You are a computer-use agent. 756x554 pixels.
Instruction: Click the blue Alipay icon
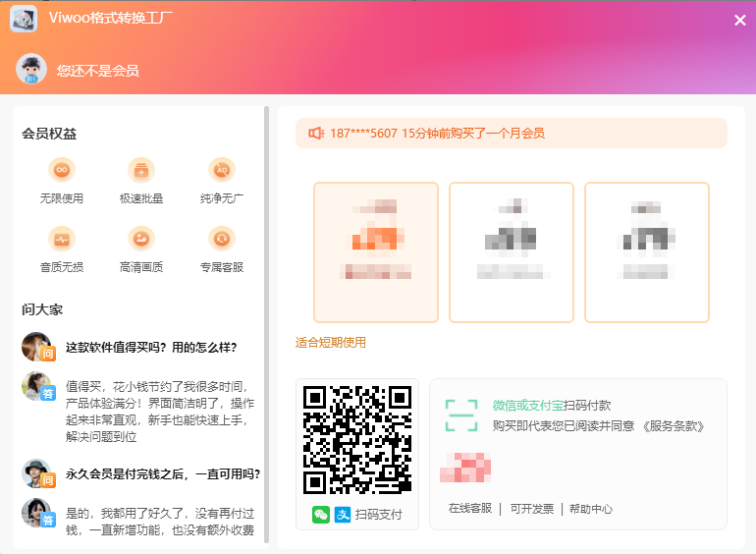click(342, 515)
